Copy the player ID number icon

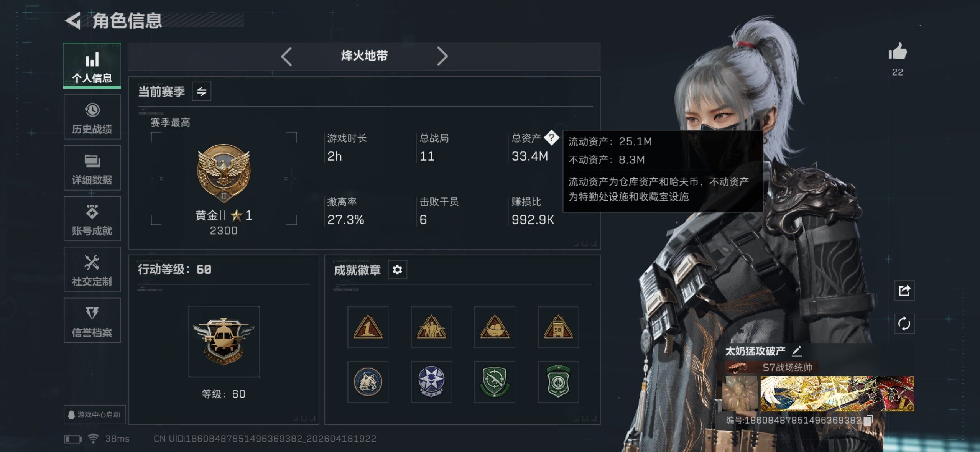click(868, 420)
